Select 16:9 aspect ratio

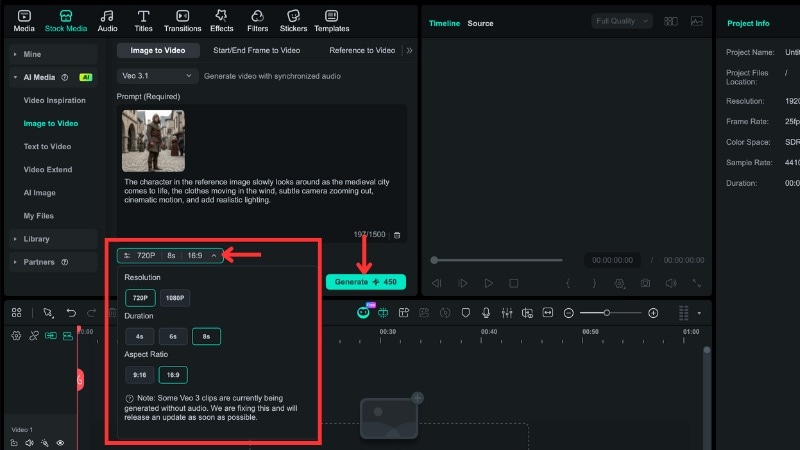[173, 375]
